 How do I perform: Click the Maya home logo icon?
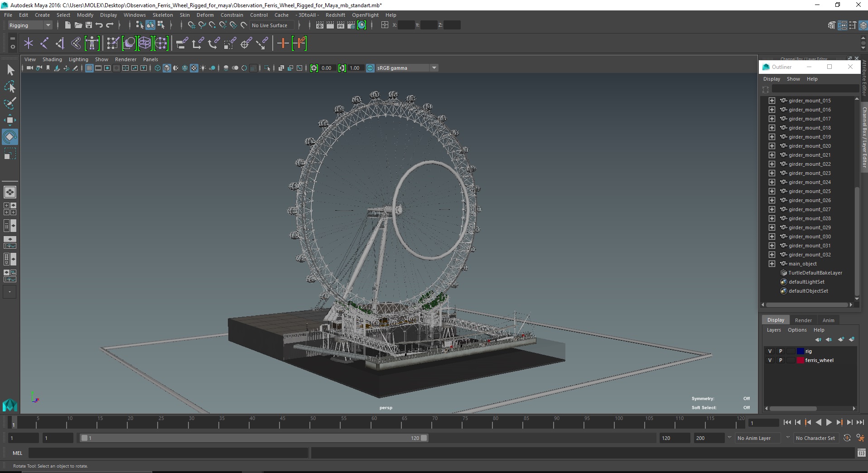tap(10, 405)
